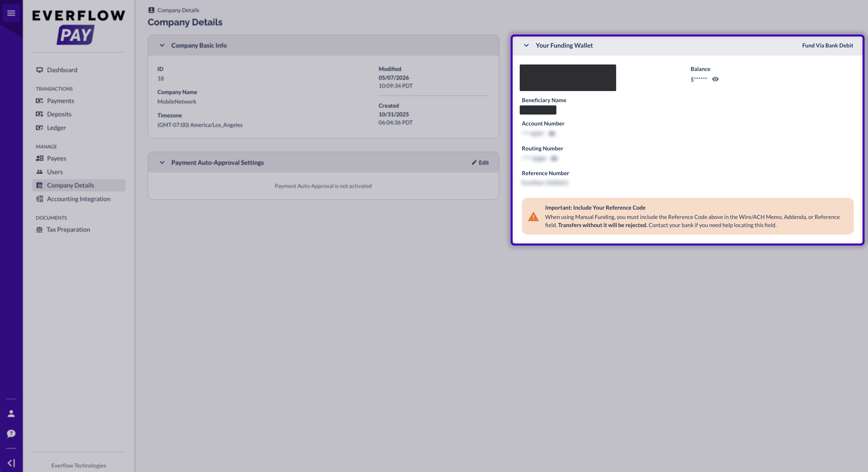
Task: Open the hamburger menu icon
Action: [x=11, y=13]
